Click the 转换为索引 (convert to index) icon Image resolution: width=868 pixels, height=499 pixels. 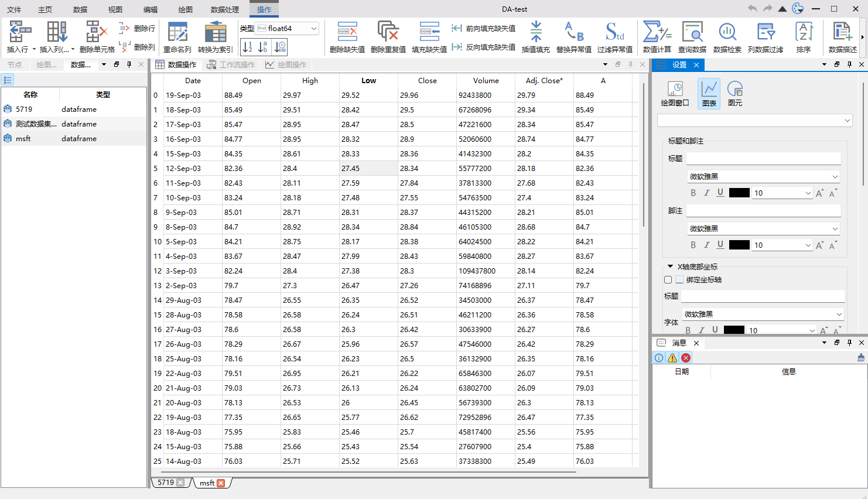point(215,37)
